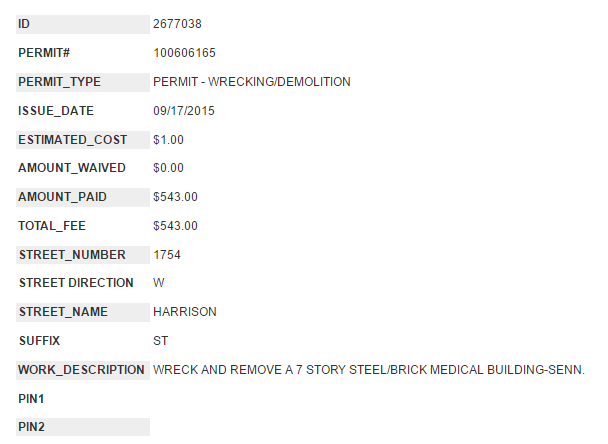Click the PIN1 label
This screenshot has height=444, width=608.
click(32, 399)
